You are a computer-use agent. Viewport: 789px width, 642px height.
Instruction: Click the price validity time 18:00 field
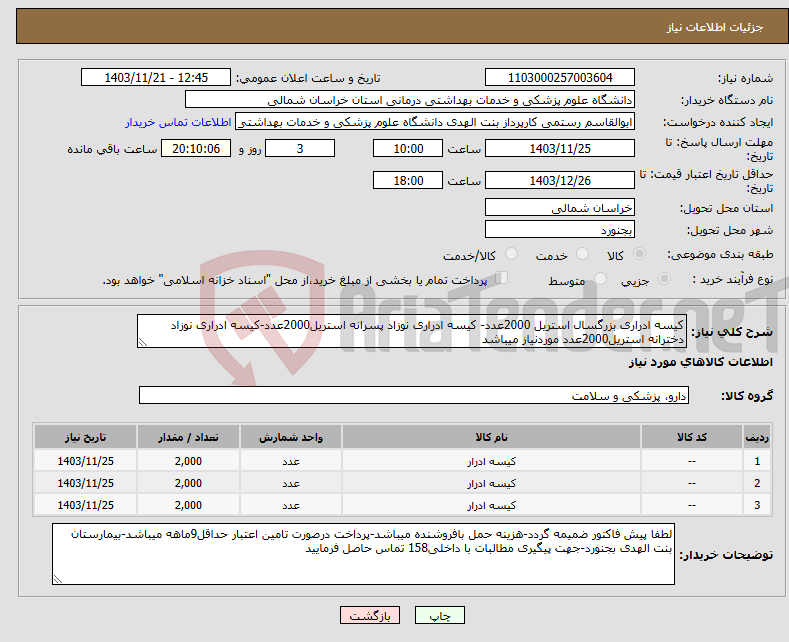pos(408,180)
